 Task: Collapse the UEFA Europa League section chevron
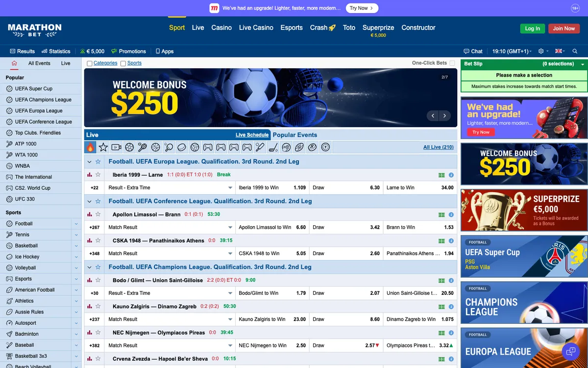[89, 161]
